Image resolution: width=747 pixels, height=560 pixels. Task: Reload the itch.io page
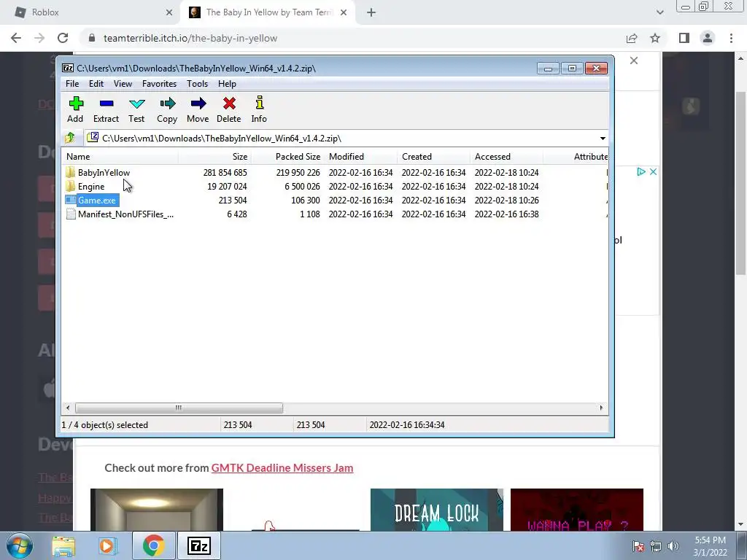[63, 38]
